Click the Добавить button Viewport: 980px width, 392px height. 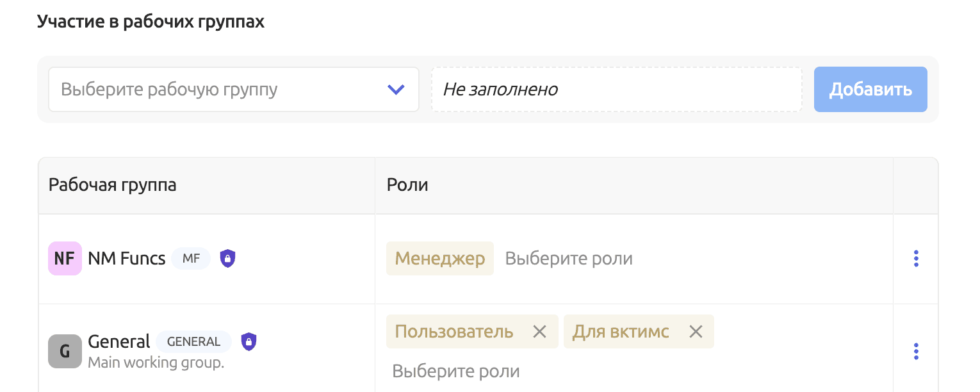[870, 89]
